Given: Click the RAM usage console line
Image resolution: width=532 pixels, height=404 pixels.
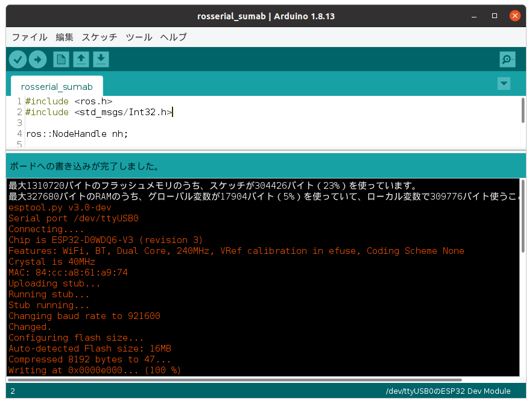Looking at the screenshot, I should pyautogui.click(x=264, y=197).
